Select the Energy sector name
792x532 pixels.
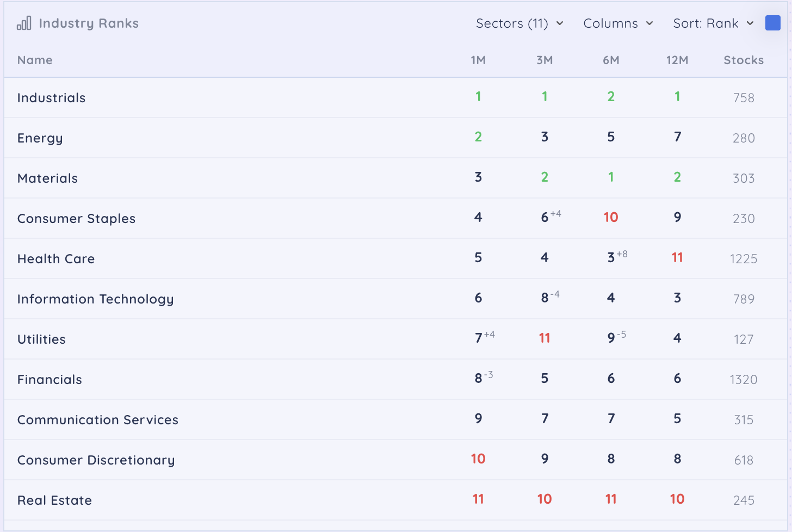click(40, 138)
